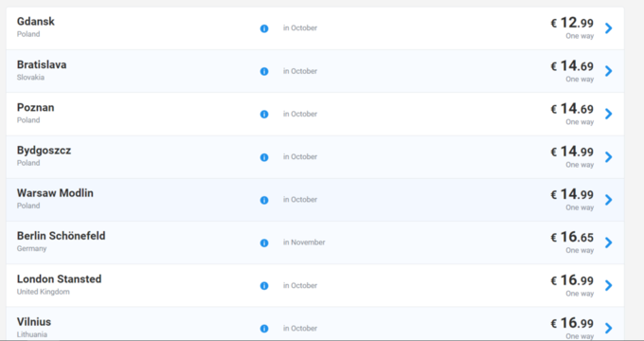
Task: Click 'Slovakia' under Bratislava
Action: pos(30,78)
